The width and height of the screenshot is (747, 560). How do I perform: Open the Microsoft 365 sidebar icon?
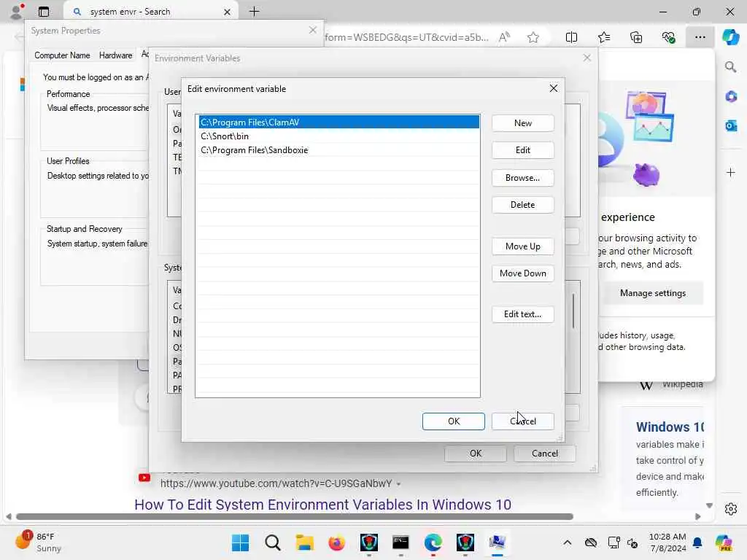(x=730, y=97)
